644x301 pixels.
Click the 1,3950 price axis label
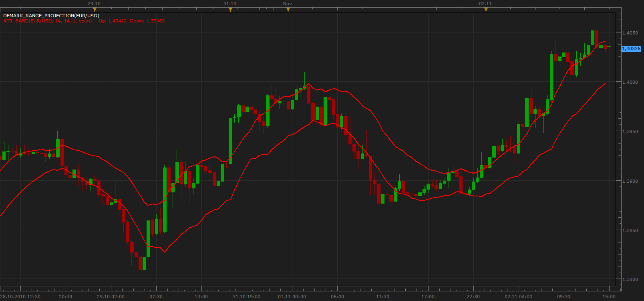coord(630,131)
